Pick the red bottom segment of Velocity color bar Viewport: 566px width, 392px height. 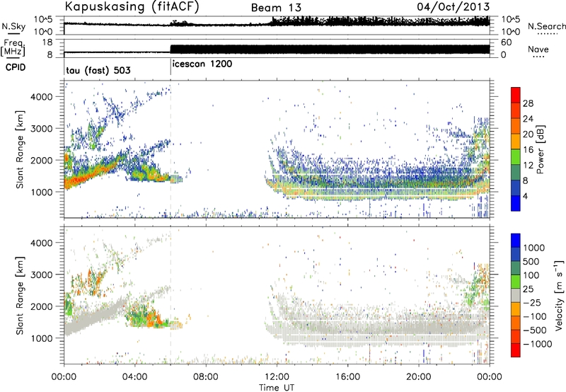[x=516, y=350]
